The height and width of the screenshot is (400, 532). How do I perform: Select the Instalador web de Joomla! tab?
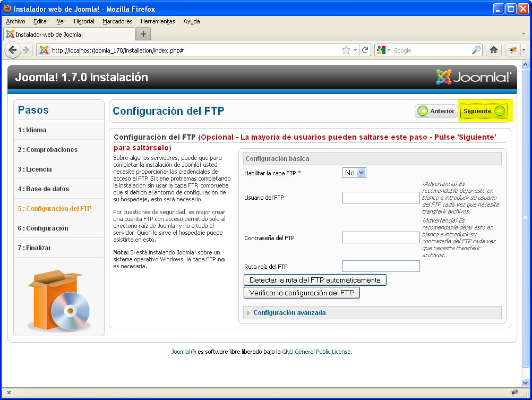click(x=69, y=35)
